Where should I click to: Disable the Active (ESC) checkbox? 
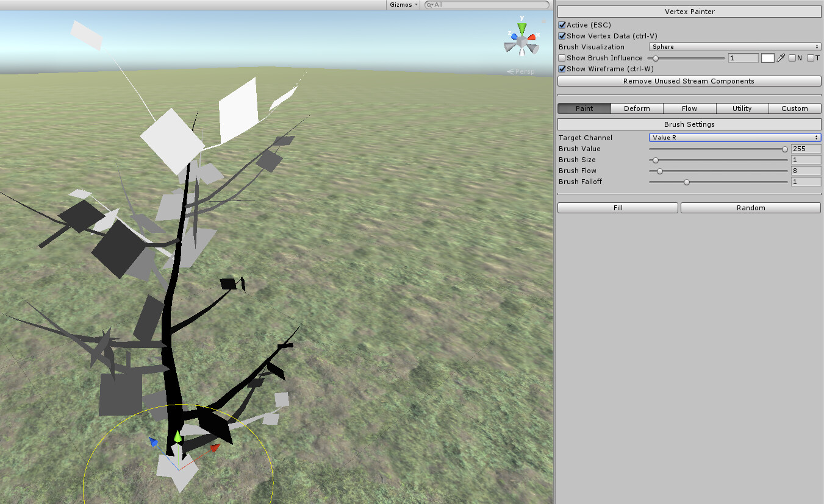(x=562, y=25)
